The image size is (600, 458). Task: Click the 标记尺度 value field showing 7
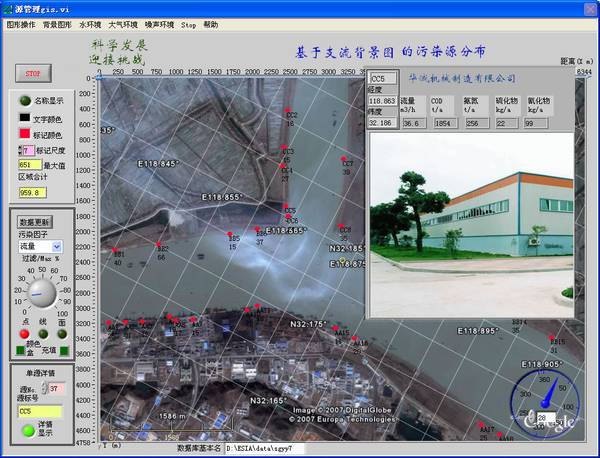coord(29,150)
